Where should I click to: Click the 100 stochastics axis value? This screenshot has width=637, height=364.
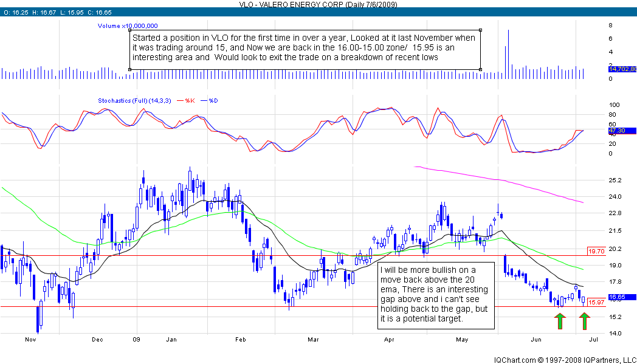(x=615, y=105)
